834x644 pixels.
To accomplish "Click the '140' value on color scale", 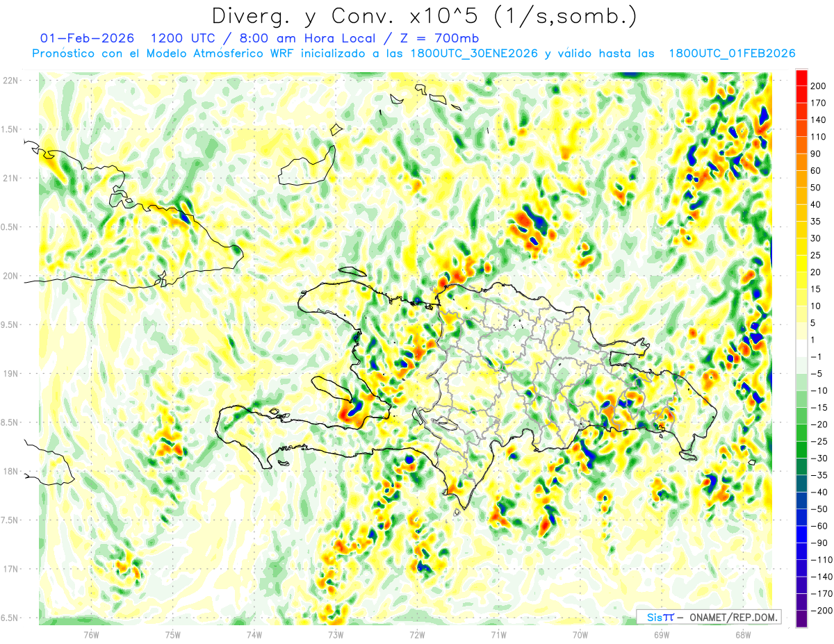I will 819,120.
